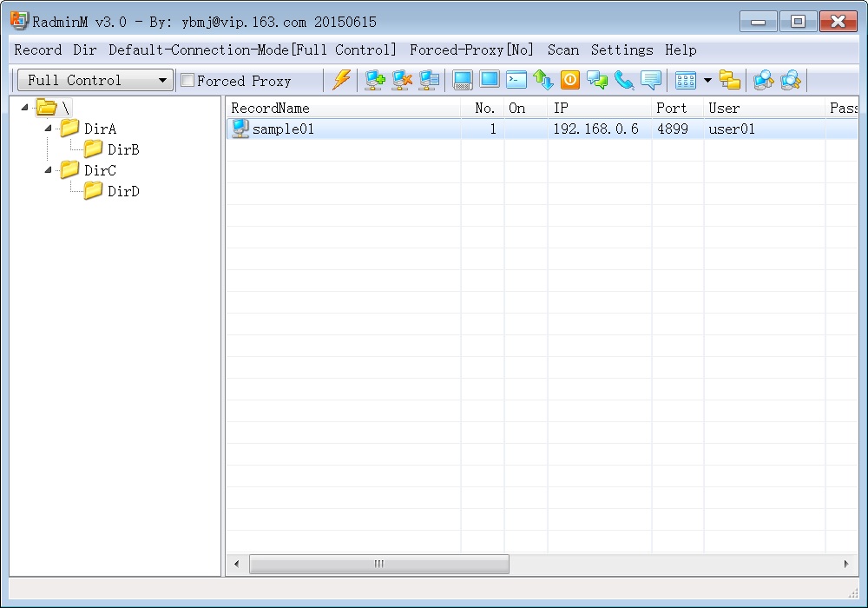Click the yellow folders directory icon
This screenshot has height=608, width=868.
point(731,81)
